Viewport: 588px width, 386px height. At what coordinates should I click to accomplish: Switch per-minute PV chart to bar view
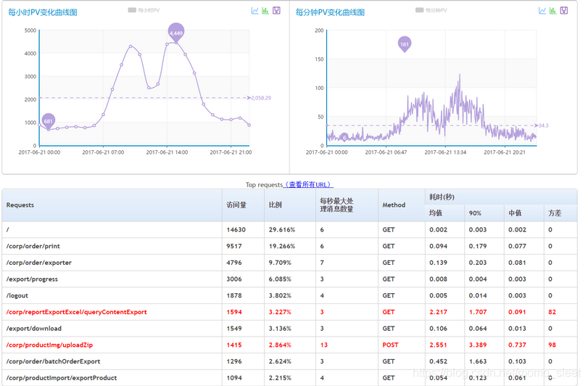click(x=552, y=10)
